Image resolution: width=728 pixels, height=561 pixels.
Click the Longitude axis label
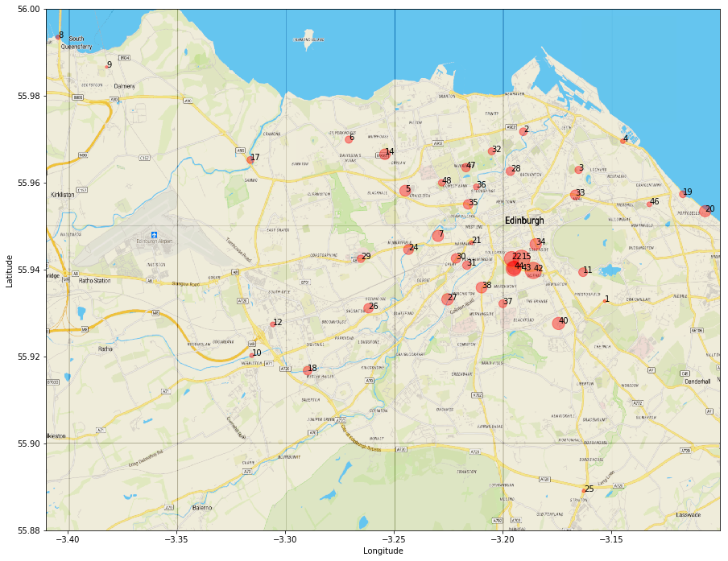383,551
